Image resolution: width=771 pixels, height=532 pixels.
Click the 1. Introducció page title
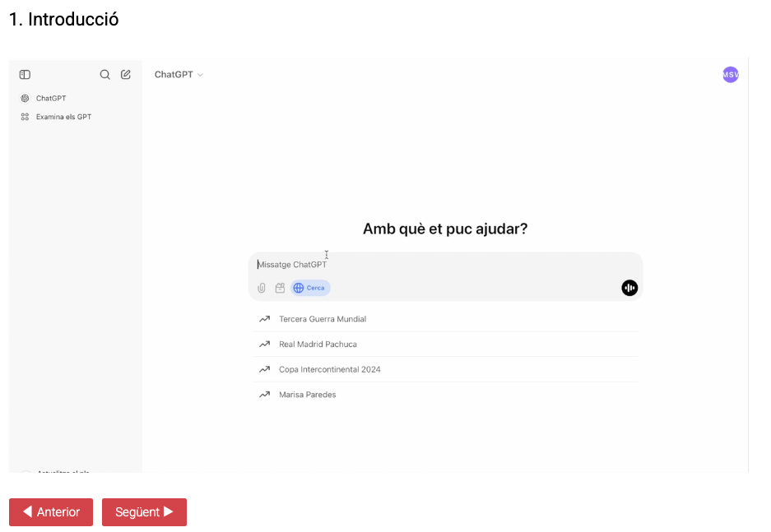point(64,20)
